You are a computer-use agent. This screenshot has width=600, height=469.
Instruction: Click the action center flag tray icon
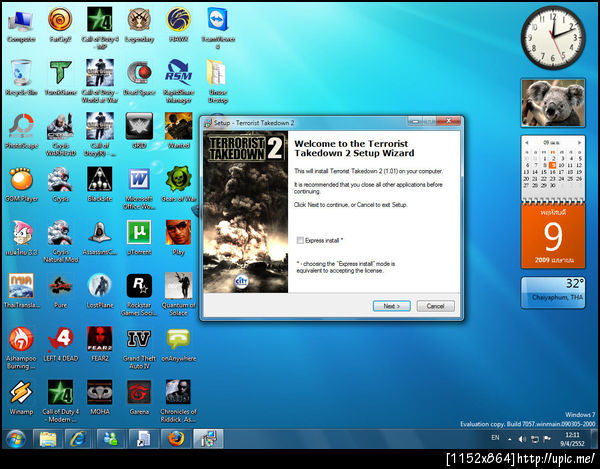547,439
